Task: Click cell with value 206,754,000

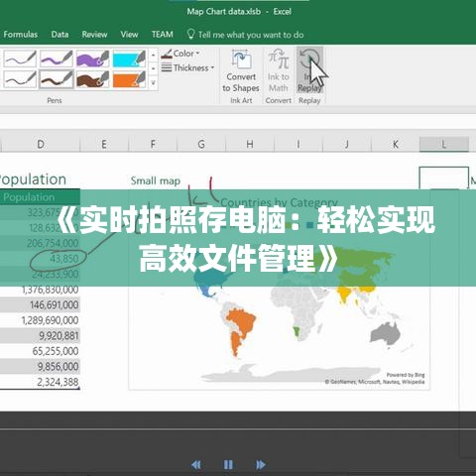Action: click(40, 243)
